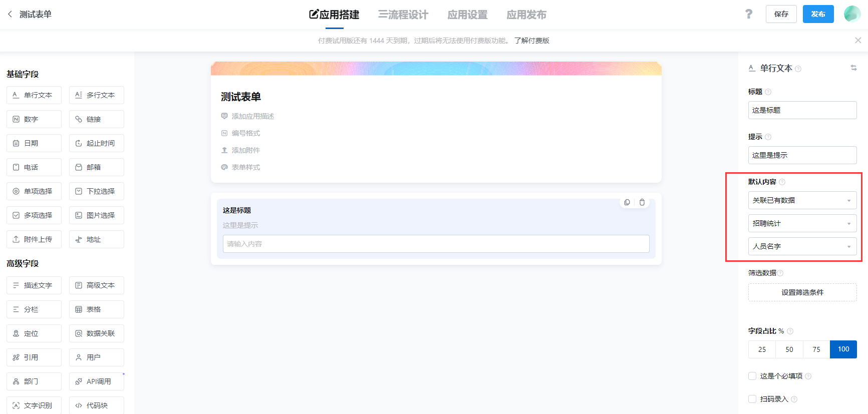868x414 pixels.
Task: Click the 默认内容 help icon
Action: 782,182
